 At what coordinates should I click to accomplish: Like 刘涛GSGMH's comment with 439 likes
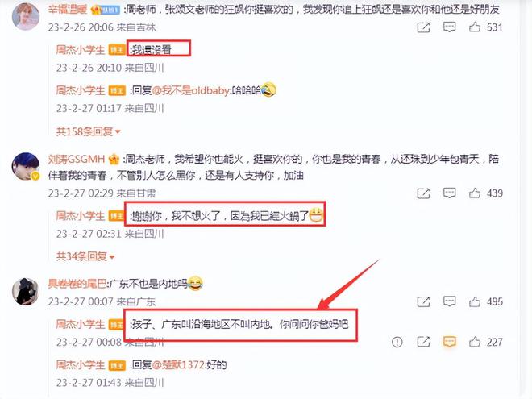(475, 193)
